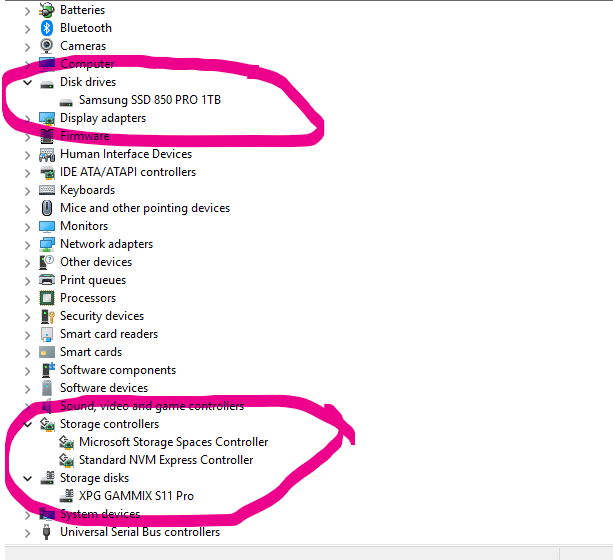Click the XPG GAMMIX S11 Pro disk icon
Screen dimensions: 613x560
click(66, 496)
